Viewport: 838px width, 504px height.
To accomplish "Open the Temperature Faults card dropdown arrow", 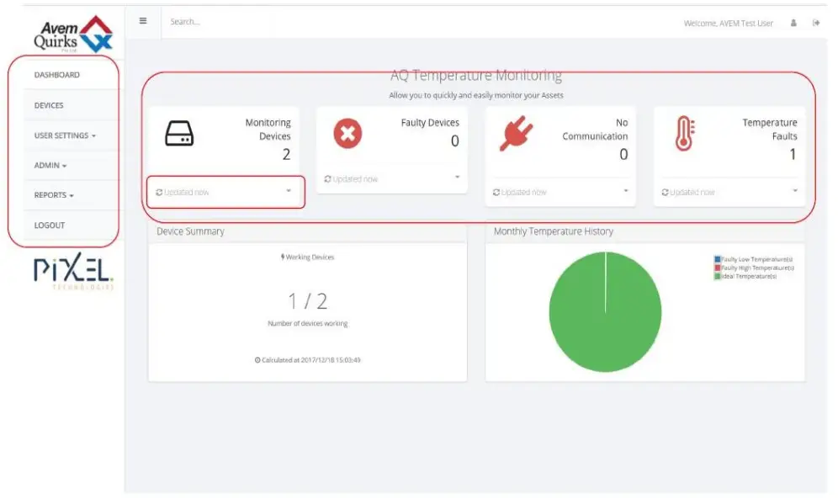I will [793, 192].
